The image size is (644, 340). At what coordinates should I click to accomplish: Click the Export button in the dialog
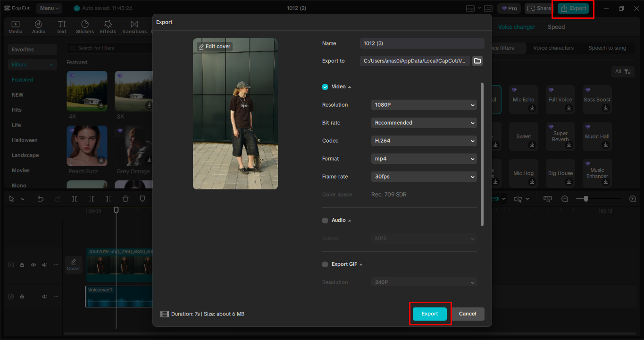click(x=429, y=314)
